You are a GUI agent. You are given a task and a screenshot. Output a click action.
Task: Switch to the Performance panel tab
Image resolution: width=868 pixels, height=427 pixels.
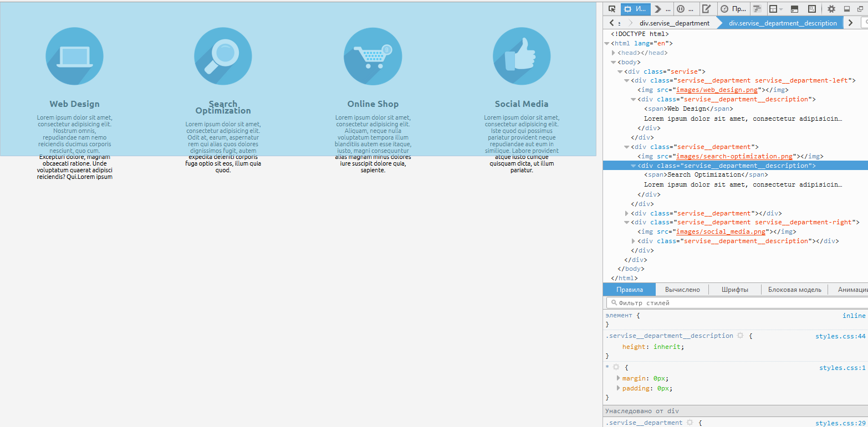733,9
